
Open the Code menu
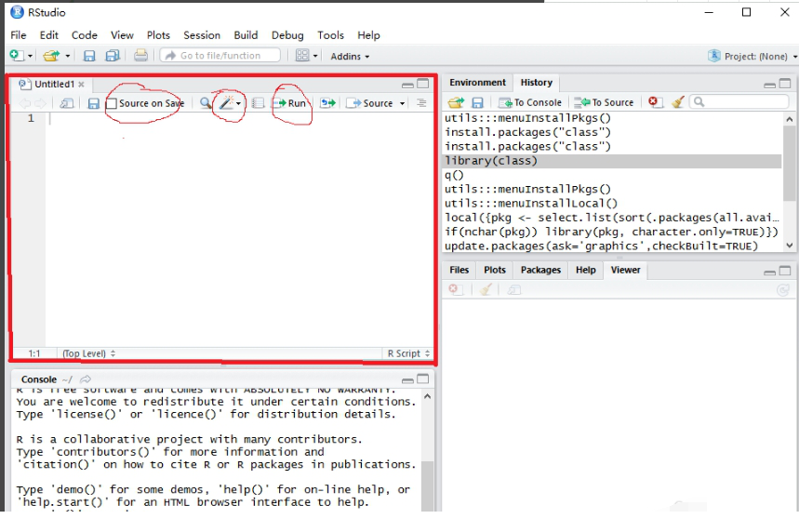[x=84, y=35]
